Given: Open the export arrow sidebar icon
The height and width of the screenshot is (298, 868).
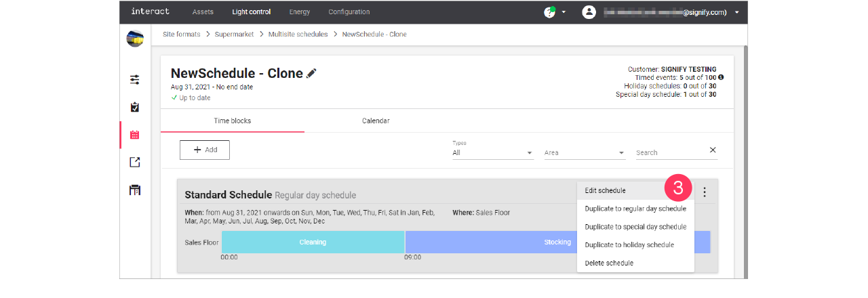Looking at the screenshot, I should coord(135,162).
